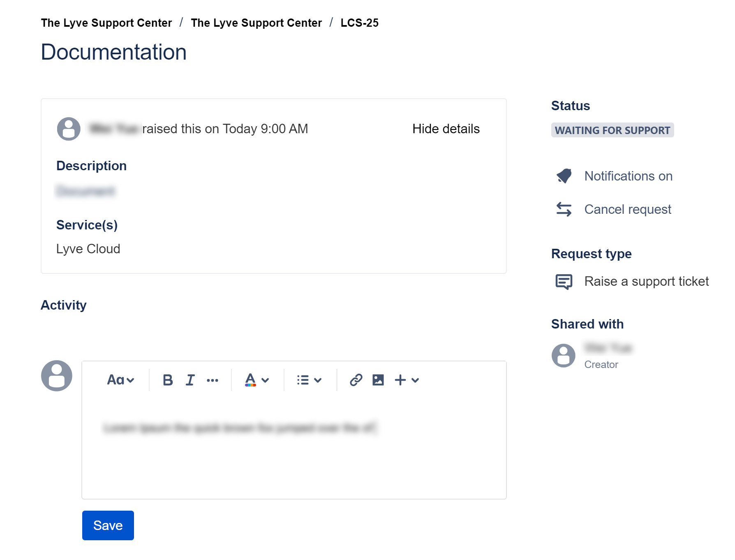
Task: Open second Lyve Support Center breadcrumb
Action: click(256, 23)
